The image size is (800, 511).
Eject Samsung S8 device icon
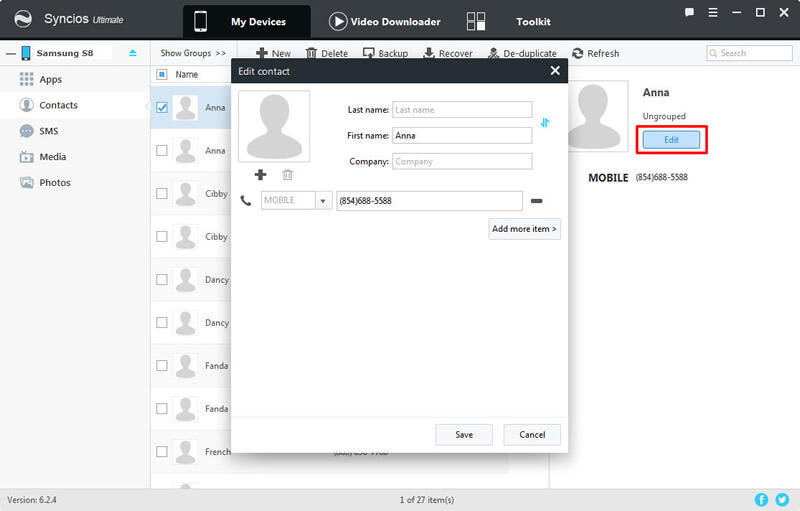coord(133,53)
